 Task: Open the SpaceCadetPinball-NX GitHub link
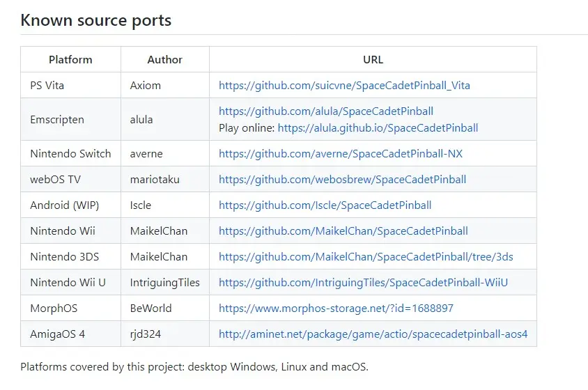341,154
